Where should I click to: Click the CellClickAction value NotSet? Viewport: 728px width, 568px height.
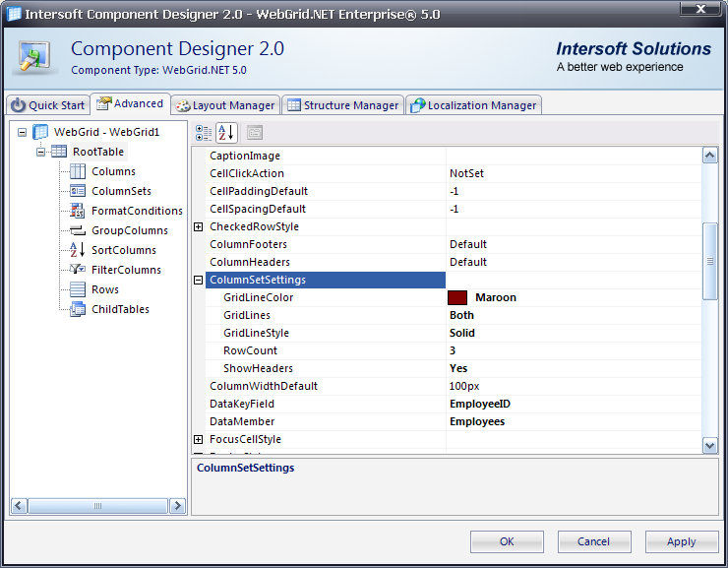466,173
